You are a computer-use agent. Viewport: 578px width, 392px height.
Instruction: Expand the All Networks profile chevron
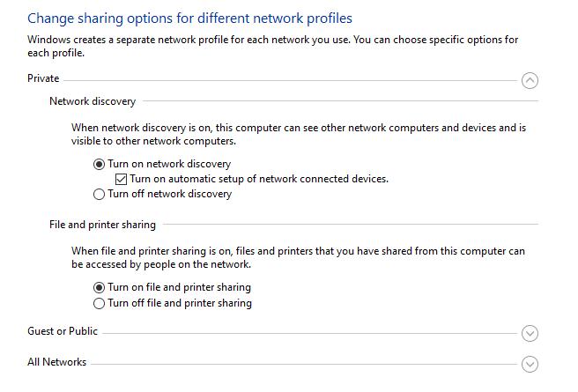point(530,363)
